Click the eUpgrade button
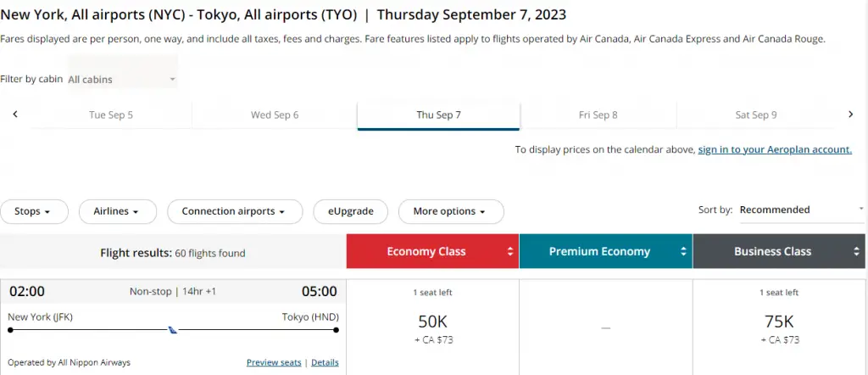Image resolution: width=868 pixels, height=375 pixels. (x=350, y=211)
